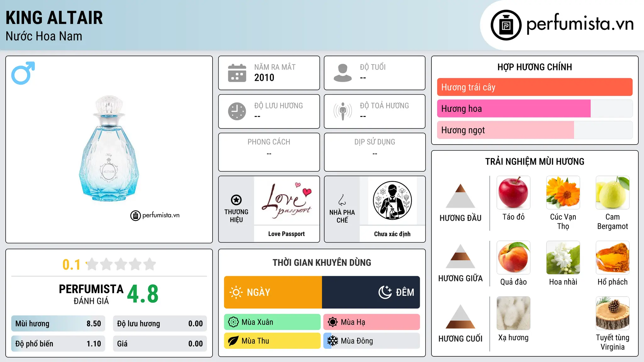
Task: Click the top notes pyramid icon
Action: (x=460, y=196)
